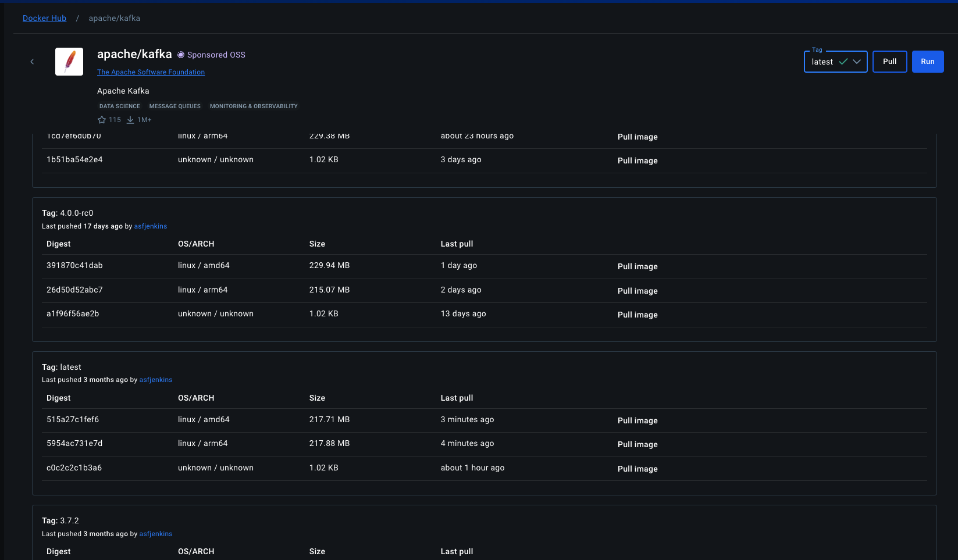Click 'Last pushed 17 days ago' text

point(82,226)
